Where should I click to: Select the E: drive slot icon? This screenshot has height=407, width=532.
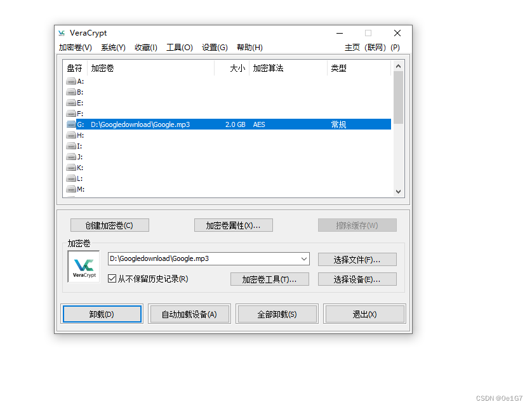71,103
